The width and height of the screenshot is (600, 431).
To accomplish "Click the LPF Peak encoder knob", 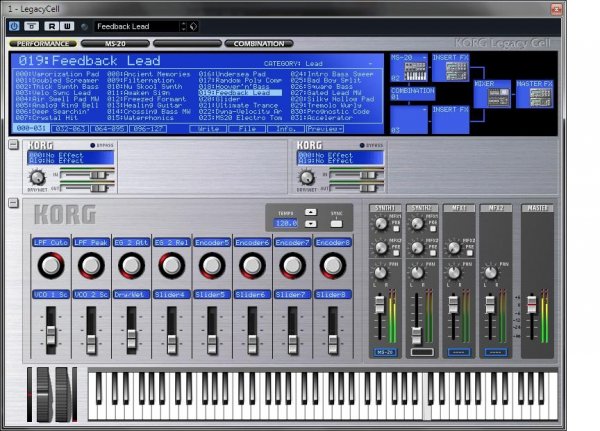I will coord(91,265).
